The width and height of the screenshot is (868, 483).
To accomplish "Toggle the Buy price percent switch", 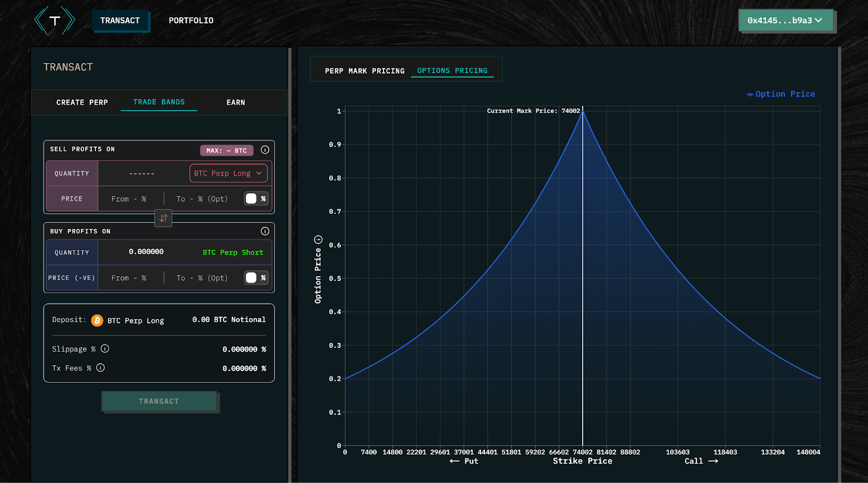I will click(x=256, y=278).
